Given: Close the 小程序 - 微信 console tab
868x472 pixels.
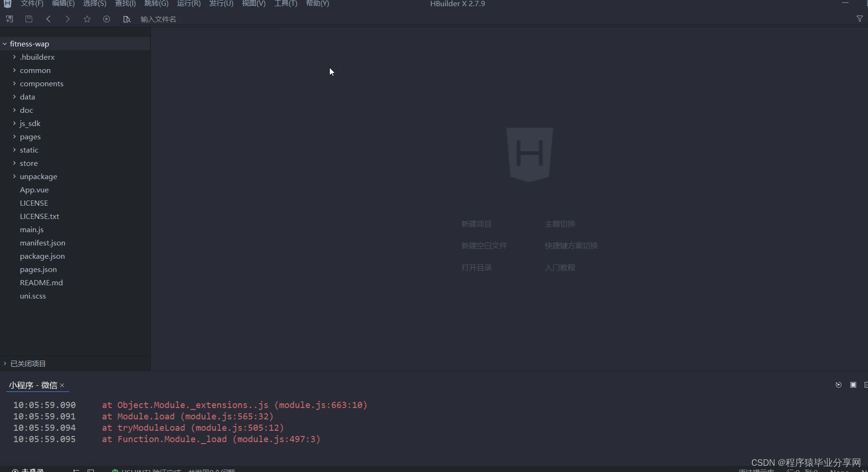Looking at the screenshot, I should (62, 385).
